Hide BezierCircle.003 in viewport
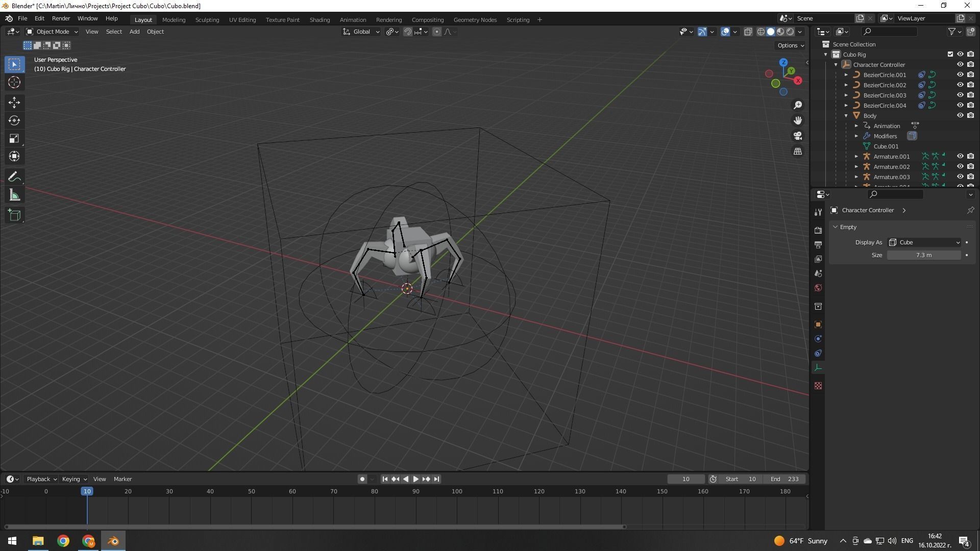This screenshot has width=980, height=551. (960, 95)
